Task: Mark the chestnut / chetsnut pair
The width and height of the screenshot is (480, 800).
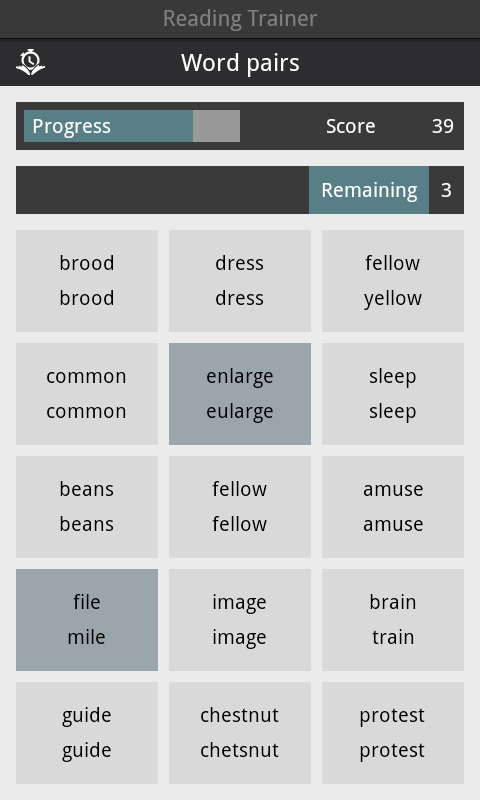Action: [x=240, y=733]
